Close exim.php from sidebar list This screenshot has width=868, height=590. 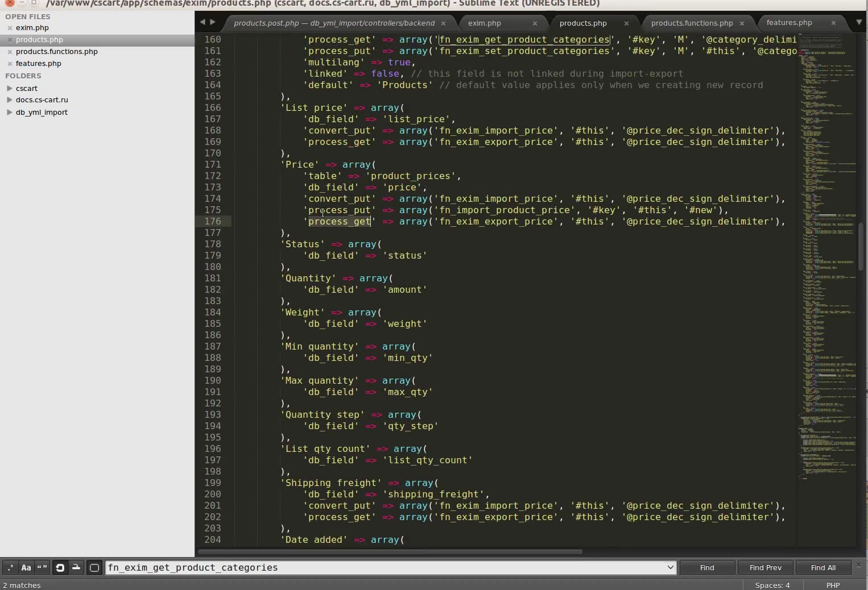click(10, 28)
